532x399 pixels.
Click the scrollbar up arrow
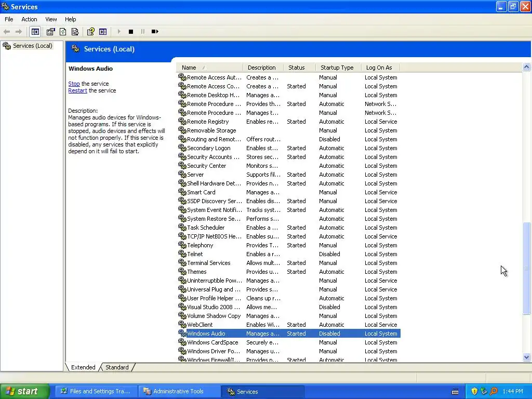click(527, 67)
